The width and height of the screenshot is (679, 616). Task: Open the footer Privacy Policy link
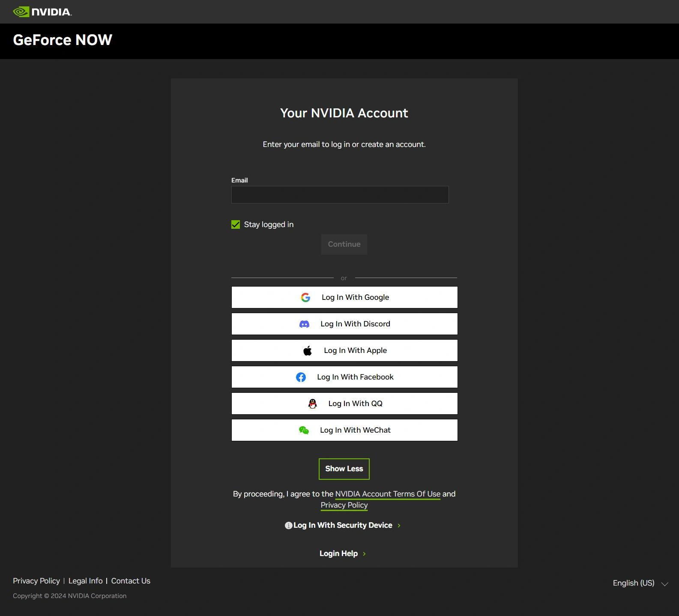tap(36, 581)
